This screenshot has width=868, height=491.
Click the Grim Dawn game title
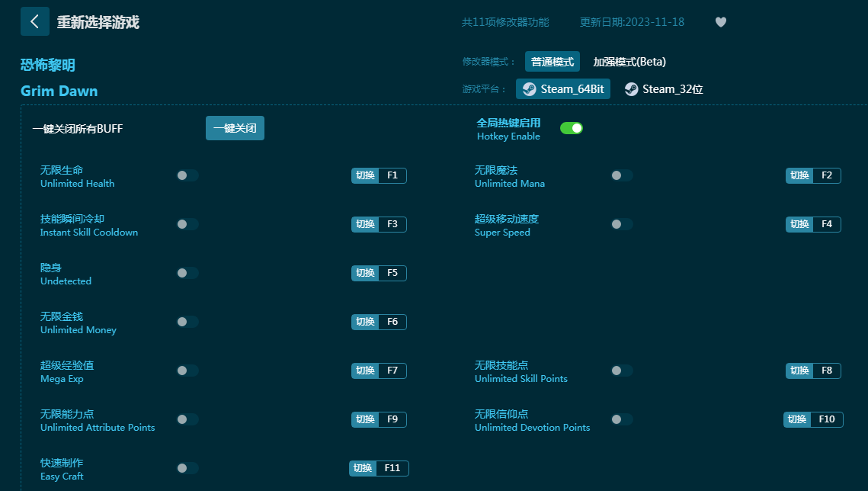tap(59, 91)
